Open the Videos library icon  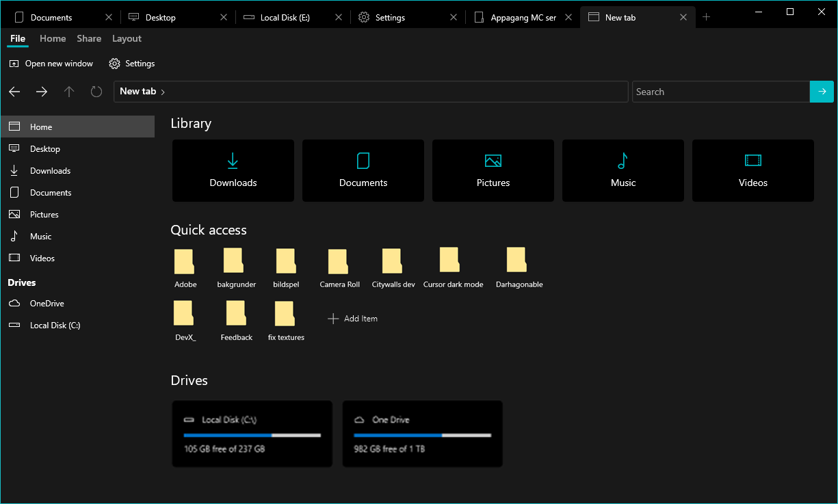(x=752, y=161)
